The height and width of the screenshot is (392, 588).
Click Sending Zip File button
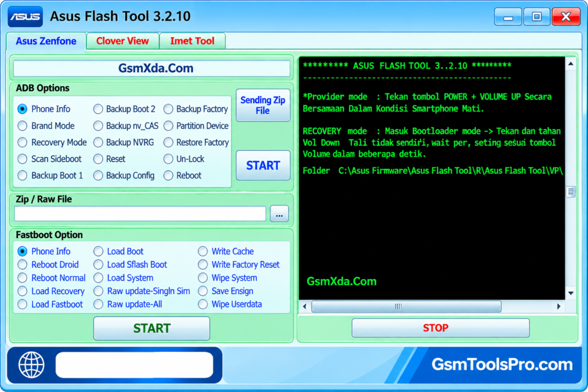pos(263,105)
